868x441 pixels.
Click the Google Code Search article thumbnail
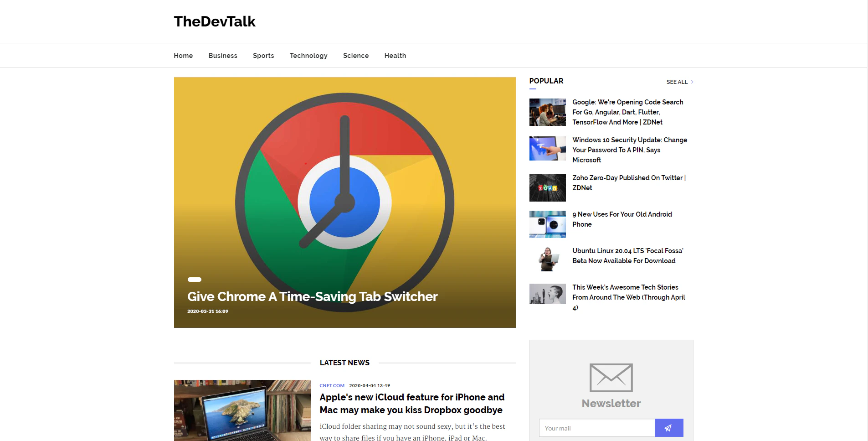point(547,112)
